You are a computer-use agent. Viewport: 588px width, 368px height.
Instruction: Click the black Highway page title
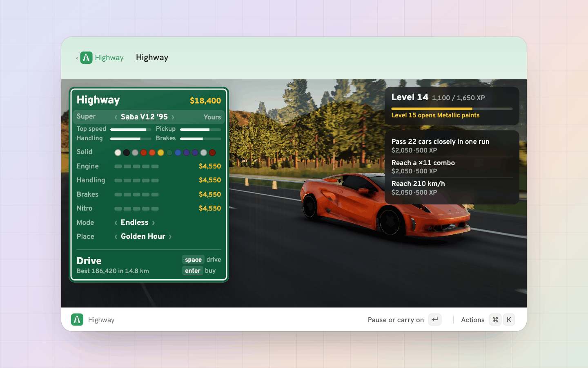[152, 58]
